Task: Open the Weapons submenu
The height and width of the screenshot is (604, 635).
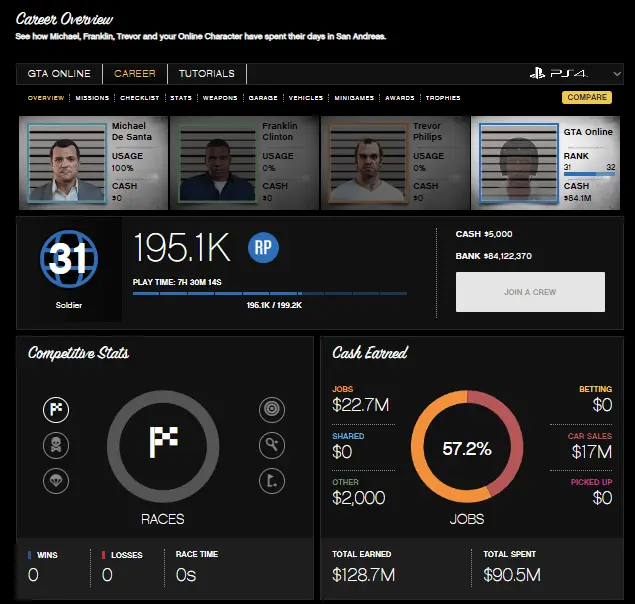Action: click(x=220, y=98)
